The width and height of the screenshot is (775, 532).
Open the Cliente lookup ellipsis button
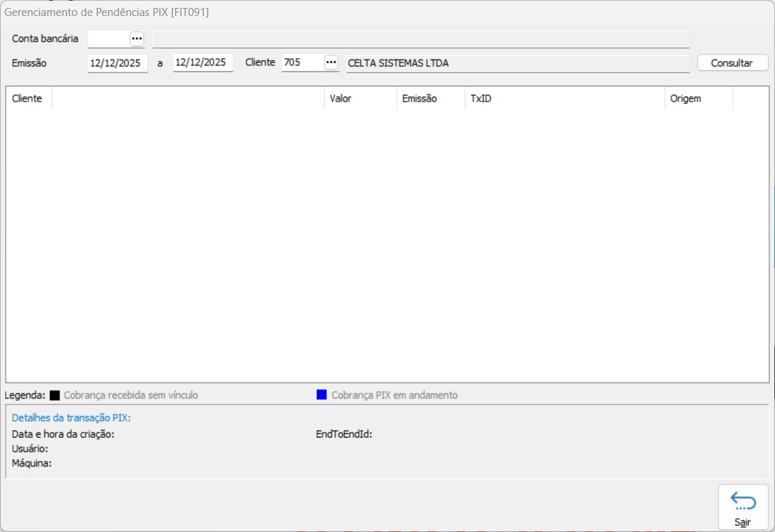(x=331, y=62)
